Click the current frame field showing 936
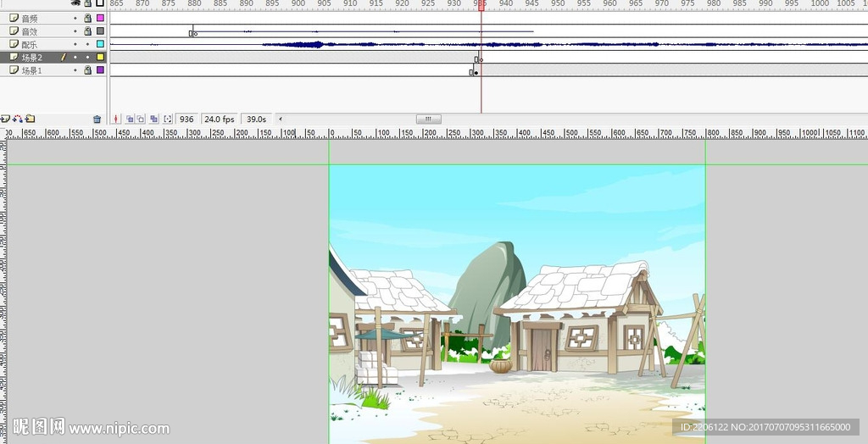868x444 pixels. point(186,119)
